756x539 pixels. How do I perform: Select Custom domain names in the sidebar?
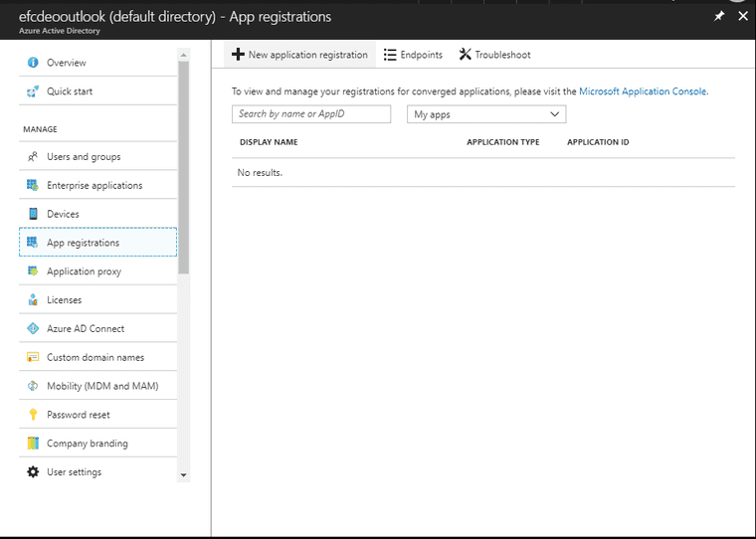point(94,357)
